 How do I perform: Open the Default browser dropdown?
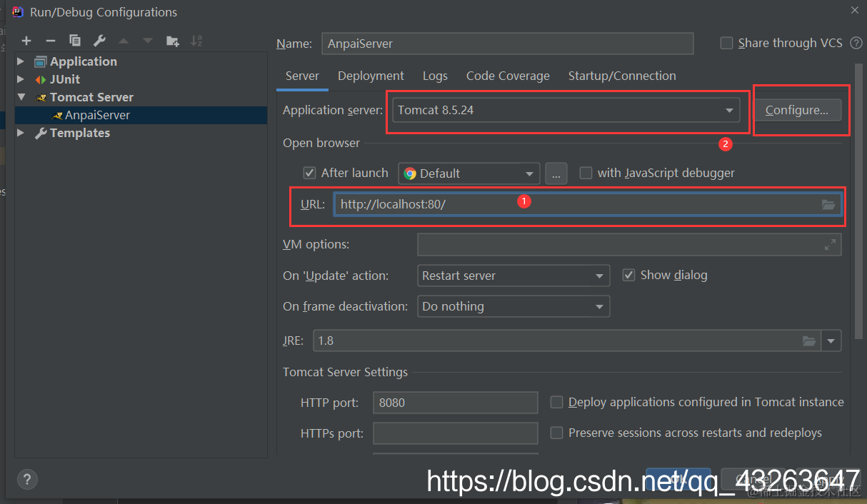[468, 173]
